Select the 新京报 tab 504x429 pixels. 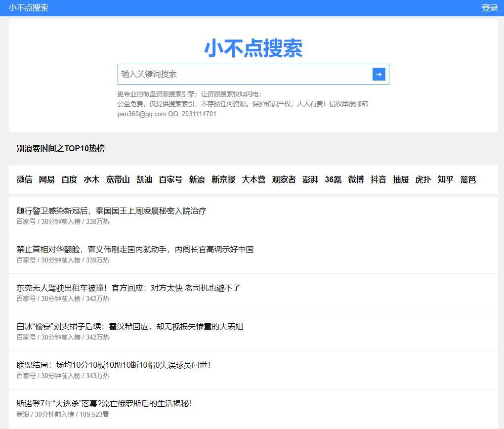[223, 179]
